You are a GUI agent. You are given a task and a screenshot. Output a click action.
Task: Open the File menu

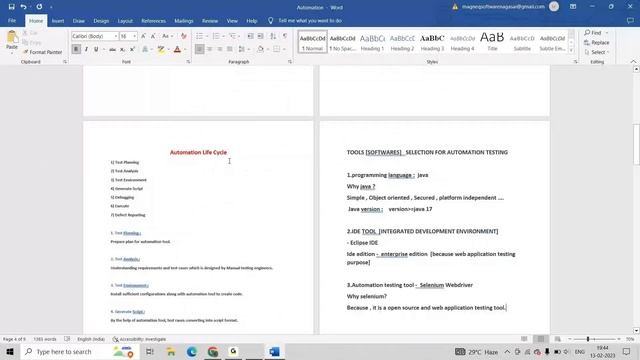(12, 20)
